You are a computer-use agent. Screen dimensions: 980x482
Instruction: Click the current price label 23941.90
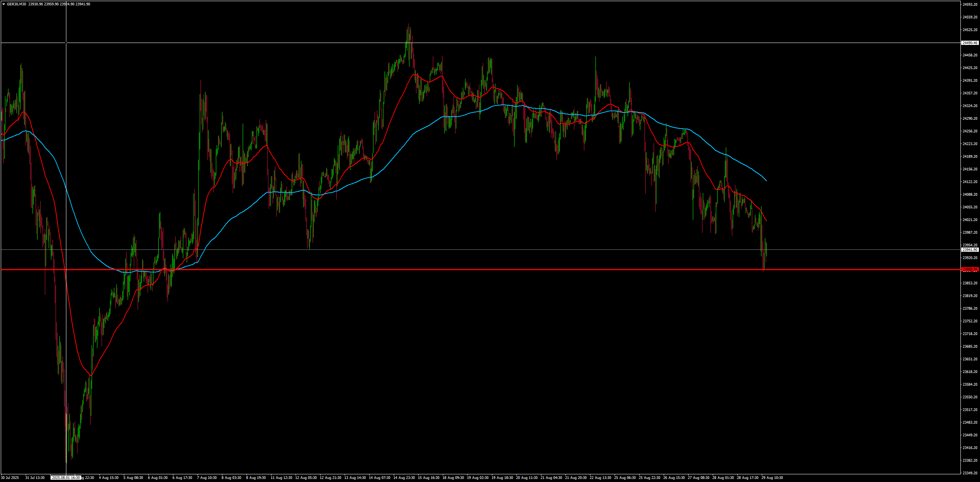[970, 250]
